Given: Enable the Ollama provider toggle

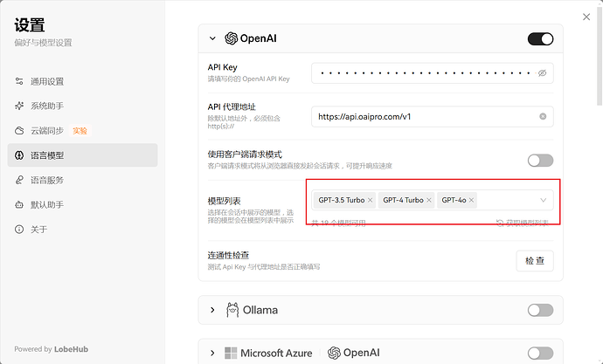Looking at the screenshot, I should pos(540,310).
